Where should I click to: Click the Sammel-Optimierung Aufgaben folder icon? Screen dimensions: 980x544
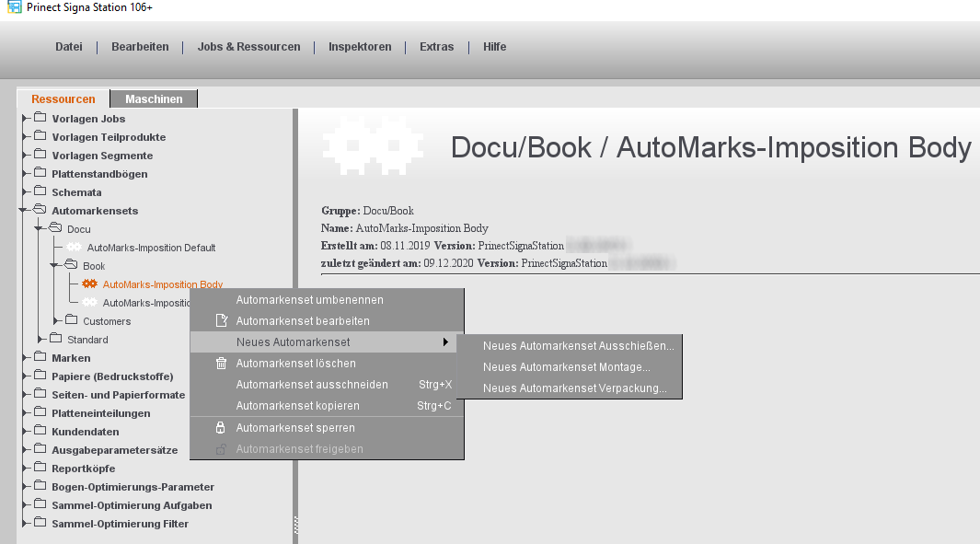40,503
